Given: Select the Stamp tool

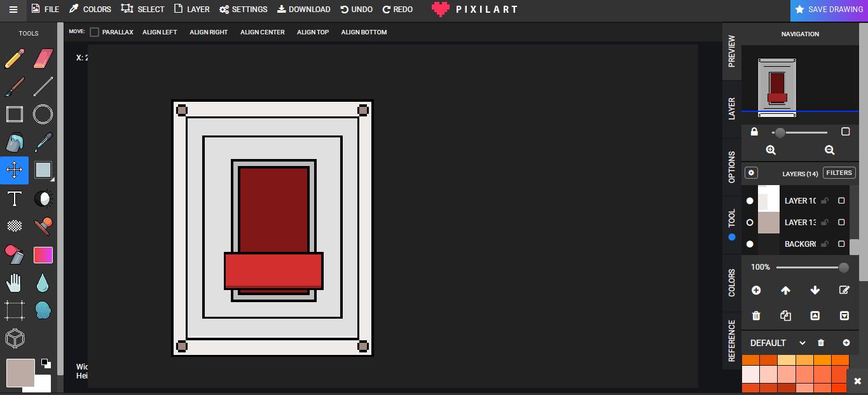Looking at the screenshot, I should [x=43, y=226].
